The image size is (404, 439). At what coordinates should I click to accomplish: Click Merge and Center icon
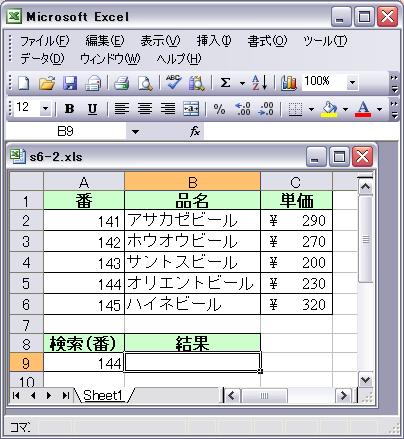pos(191,109)
